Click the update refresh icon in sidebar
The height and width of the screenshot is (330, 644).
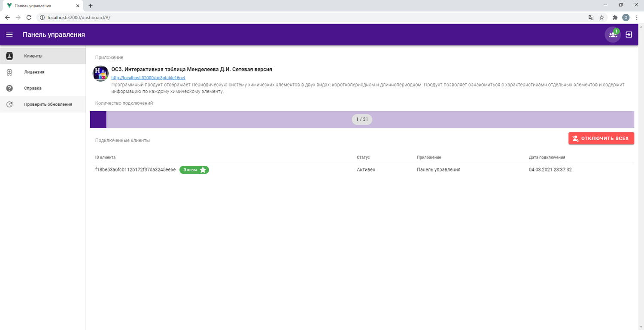9,104
